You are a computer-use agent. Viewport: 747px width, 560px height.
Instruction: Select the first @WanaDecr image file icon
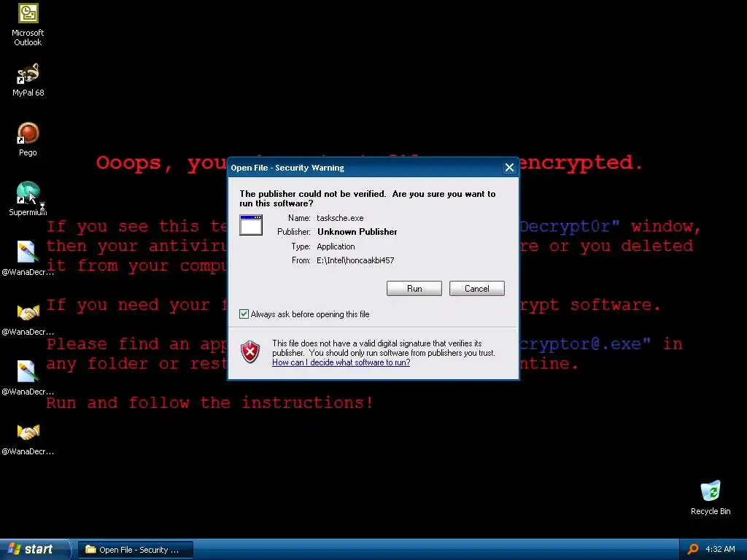point(28,259)
